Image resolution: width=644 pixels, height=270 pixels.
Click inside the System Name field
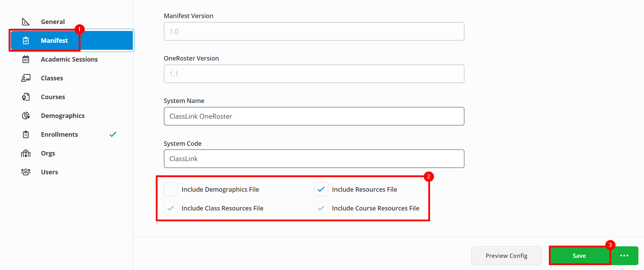[x=314, y=116]
